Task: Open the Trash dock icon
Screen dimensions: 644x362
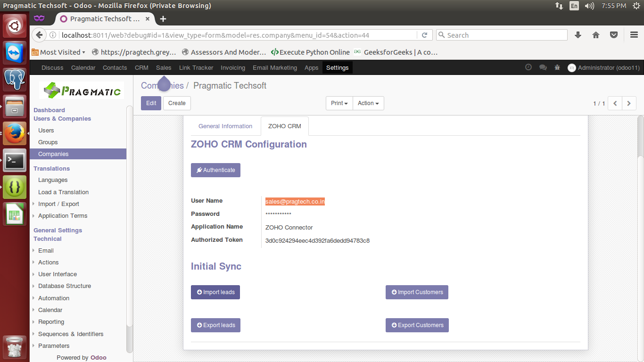Action: coord(15,346)
